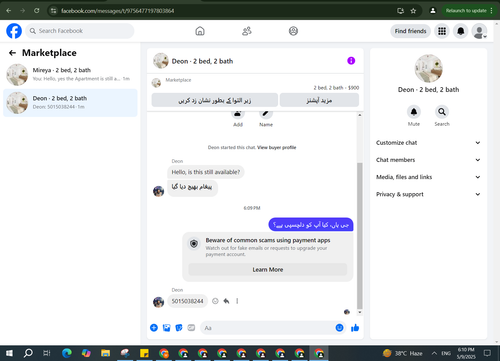
Task: Go back in browser history
Action: pos(9,11)
